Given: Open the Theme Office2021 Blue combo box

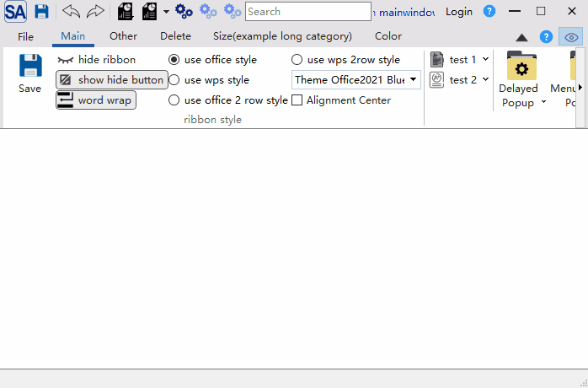Looking at the screenshot, I should (x=355, y=79).
